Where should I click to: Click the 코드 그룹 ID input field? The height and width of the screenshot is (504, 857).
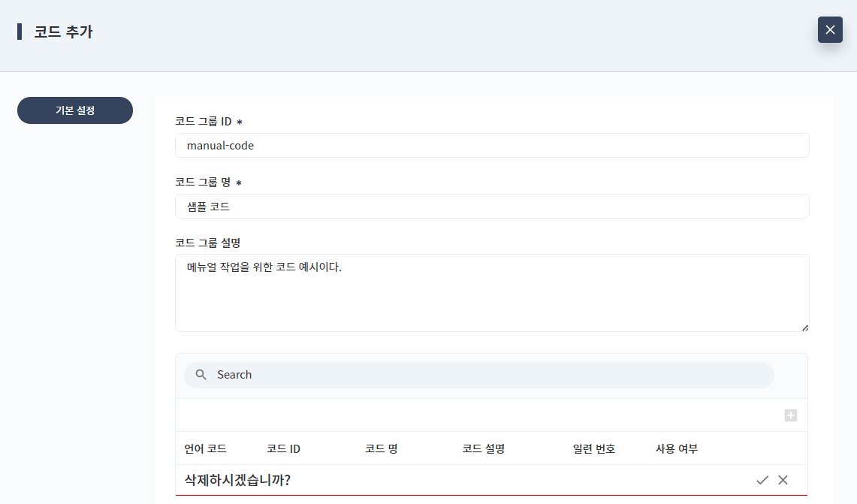492,146
